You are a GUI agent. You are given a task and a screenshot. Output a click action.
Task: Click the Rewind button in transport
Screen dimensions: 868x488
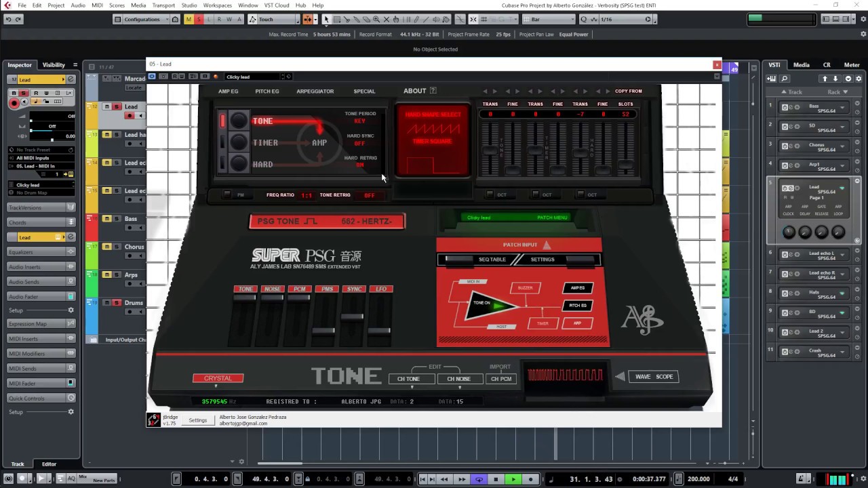pyautogui.click(x=444, y=479)
